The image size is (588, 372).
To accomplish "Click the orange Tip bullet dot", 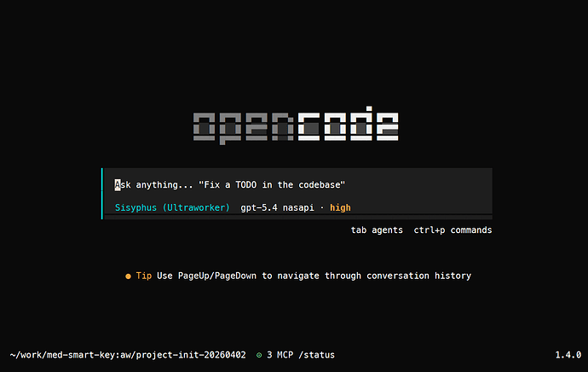I will [x=128, y=276].
